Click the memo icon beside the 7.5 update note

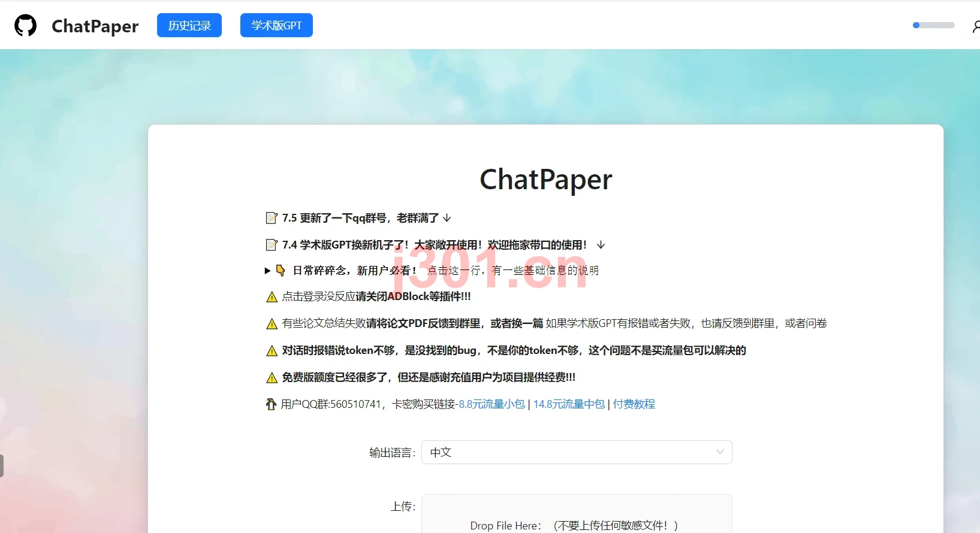272,218
